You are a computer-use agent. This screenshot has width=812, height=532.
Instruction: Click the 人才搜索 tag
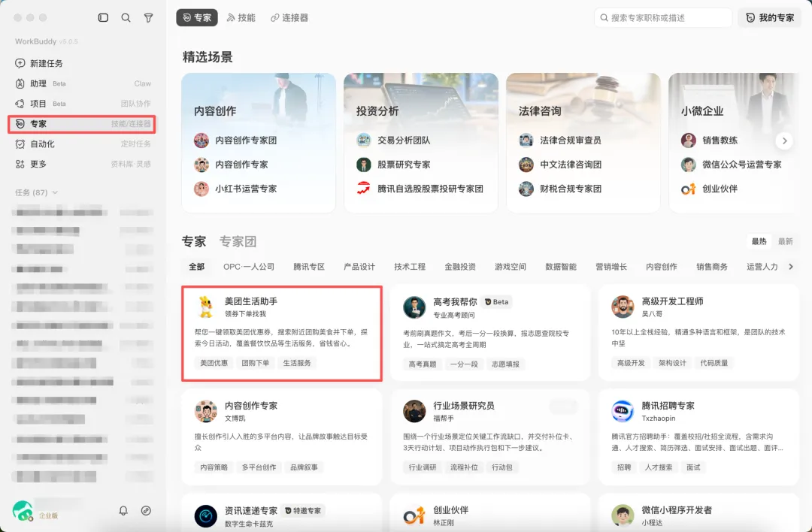coord(658,467)
